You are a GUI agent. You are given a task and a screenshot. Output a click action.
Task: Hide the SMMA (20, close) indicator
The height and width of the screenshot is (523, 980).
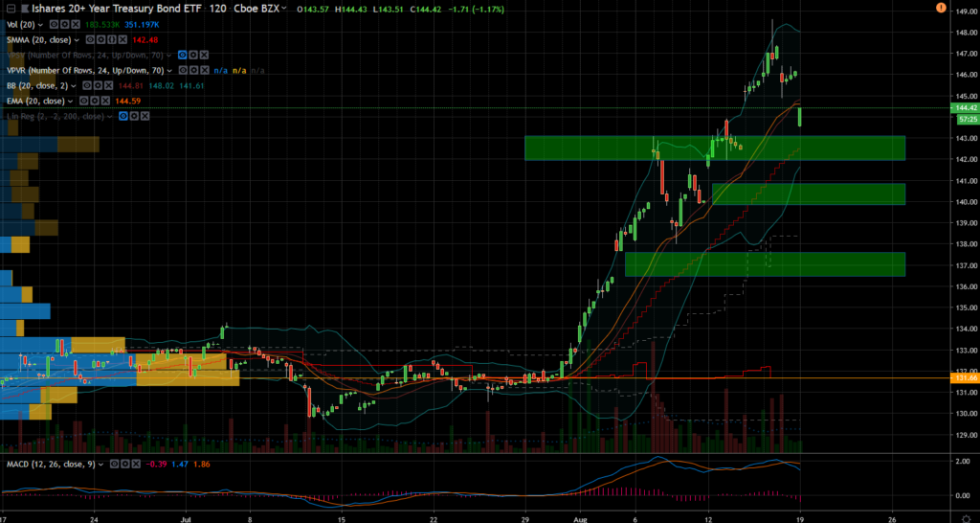(90, 40)
